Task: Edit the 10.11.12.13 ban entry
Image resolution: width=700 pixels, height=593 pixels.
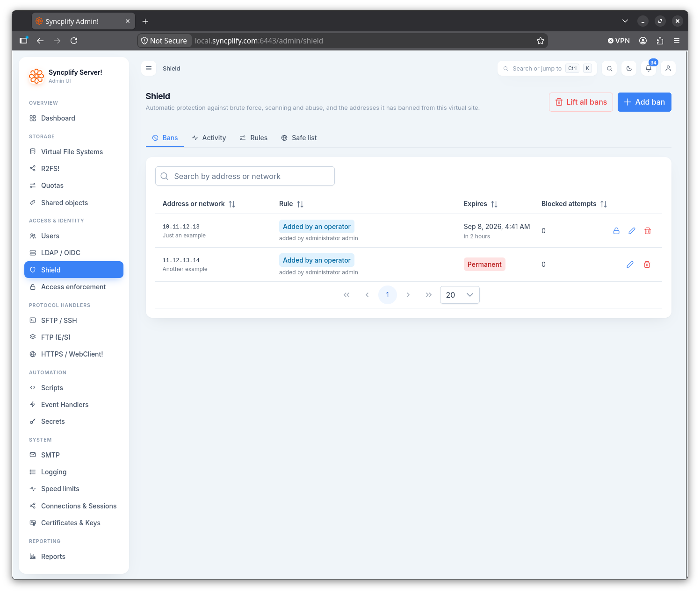Action: pyautogui.click(x=632, y=231)
